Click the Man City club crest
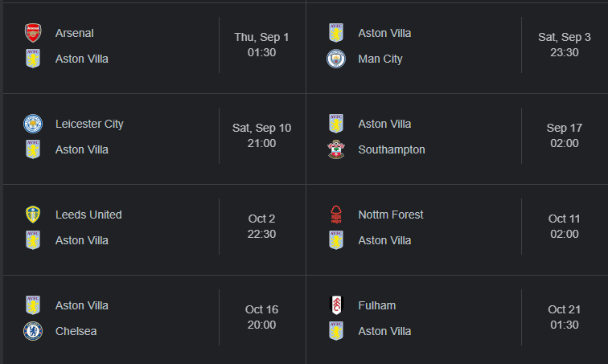This screenshot has height=364, width=608. pos(336,59)
